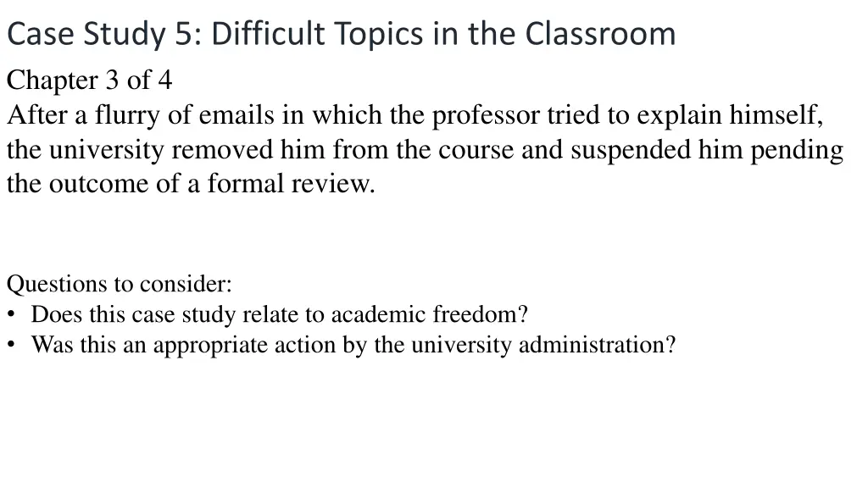This screenshot has height=488, width=868.
Task: Click the word 'professor' in the paragraph
Action: [x=486, y=115]
